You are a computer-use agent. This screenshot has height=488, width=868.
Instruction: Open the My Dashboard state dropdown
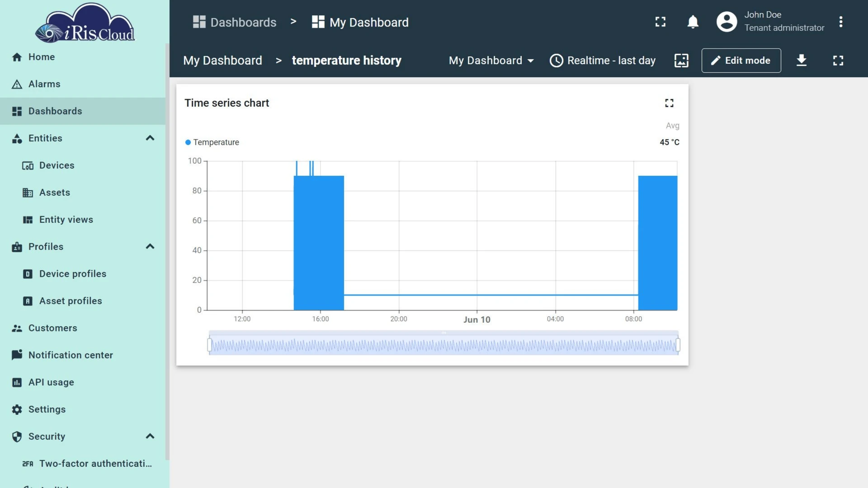[x=491, y=60]
